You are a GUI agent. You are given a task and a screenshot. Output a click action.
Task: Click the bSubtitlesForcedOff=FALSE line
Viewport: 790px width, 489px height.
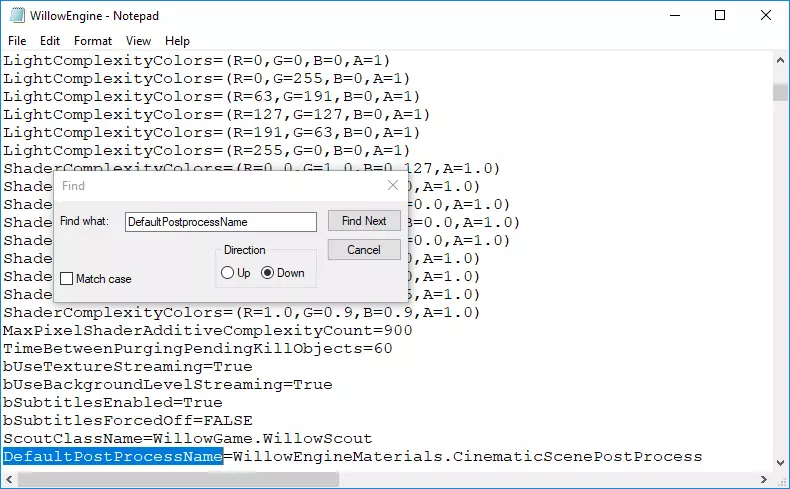click(x=127, y=421)
